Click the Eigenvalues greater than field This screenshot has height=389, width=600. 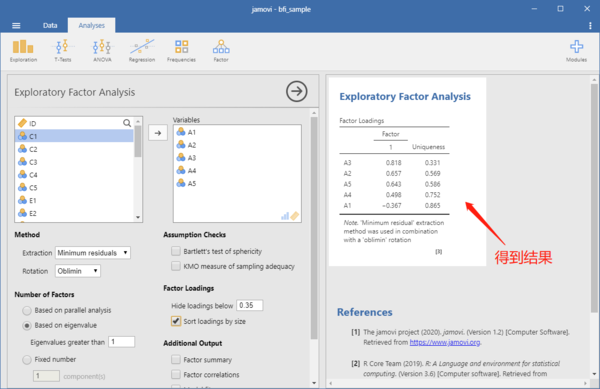click(121, 342)
